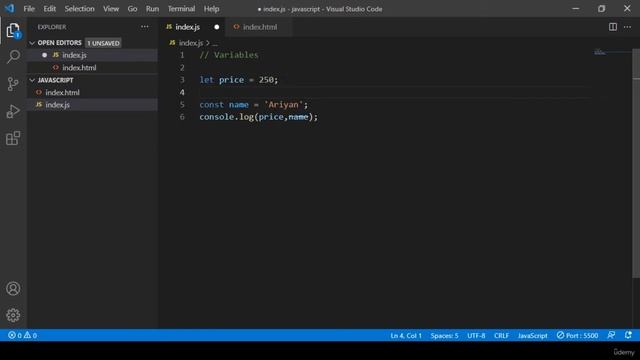This screenshot has width=640, height=360.
Task: Open the Go menu
Action: point(132,9)
